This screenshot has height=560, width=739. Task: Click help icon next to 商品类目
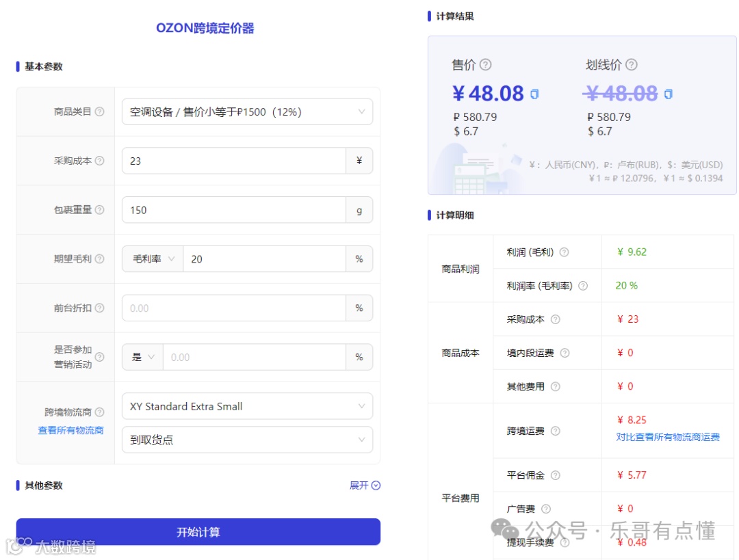(99, 111)
